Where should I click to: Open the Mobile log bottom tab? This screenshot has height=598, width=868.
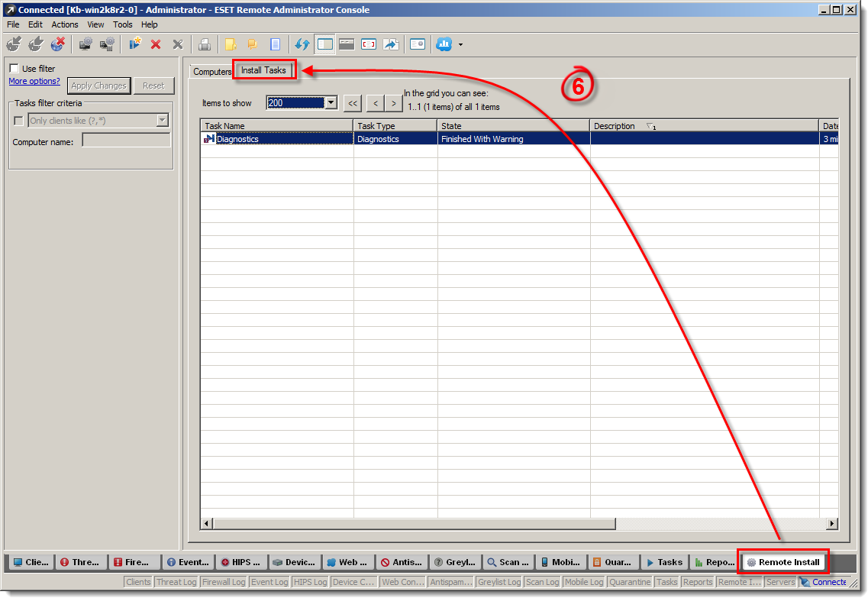[x=563, y=562]
